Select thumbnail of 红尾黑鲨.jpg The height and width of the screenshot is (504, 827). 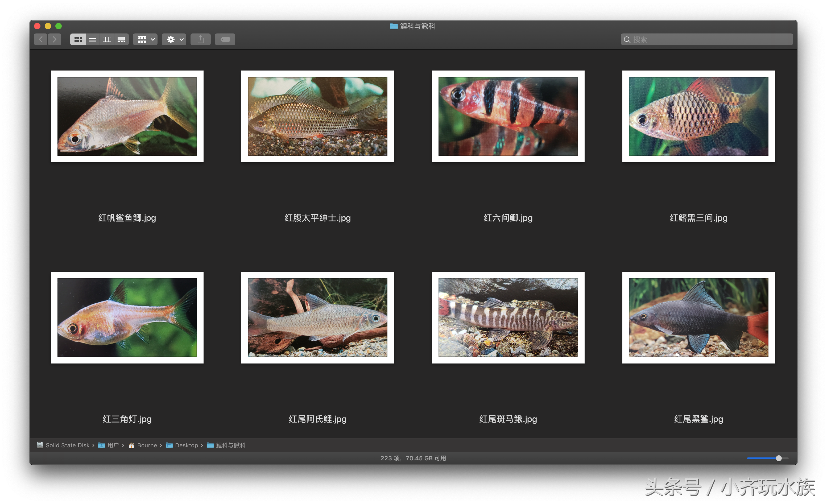(x=699, y=317)
